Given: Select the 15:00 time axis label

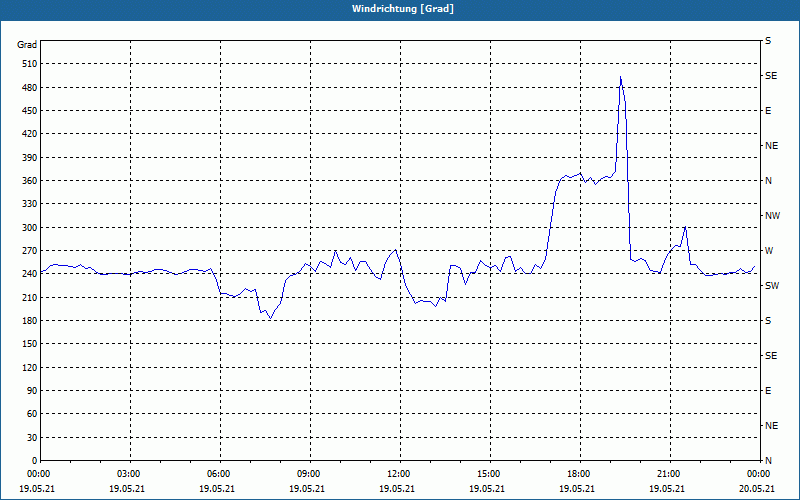Looking at the screenshot, I should click(x=490, y=474).
